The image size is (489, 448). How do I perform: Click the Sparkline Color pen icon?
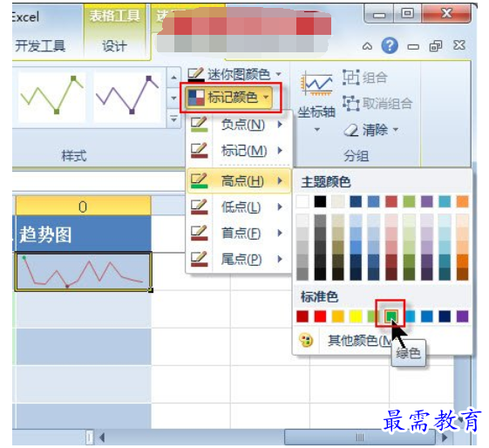coord(196,74)
